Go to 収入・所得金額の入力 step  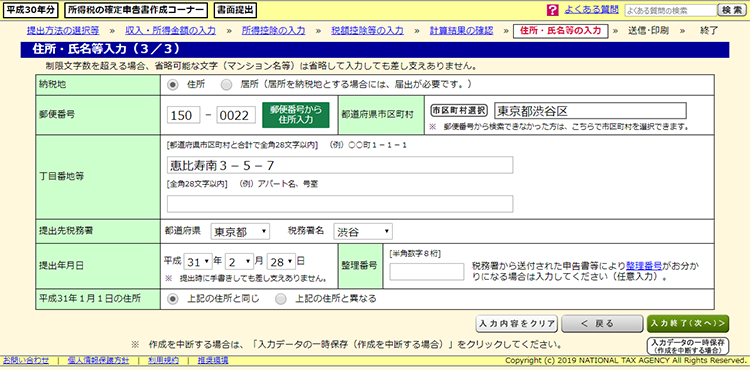[x=170, y=31]
